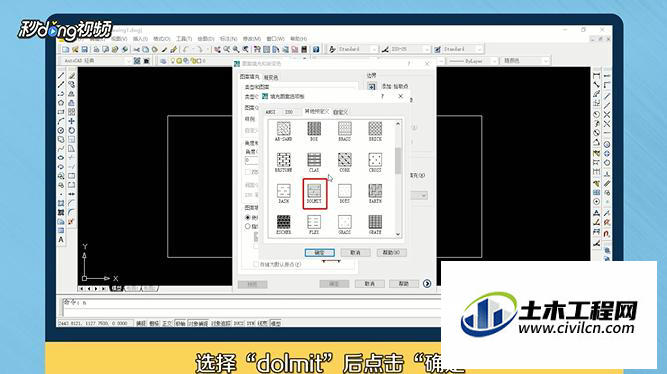Select the Multiline Text A tool
The height and width of the screenshot is (374, 667).
[x=61, y=240]
